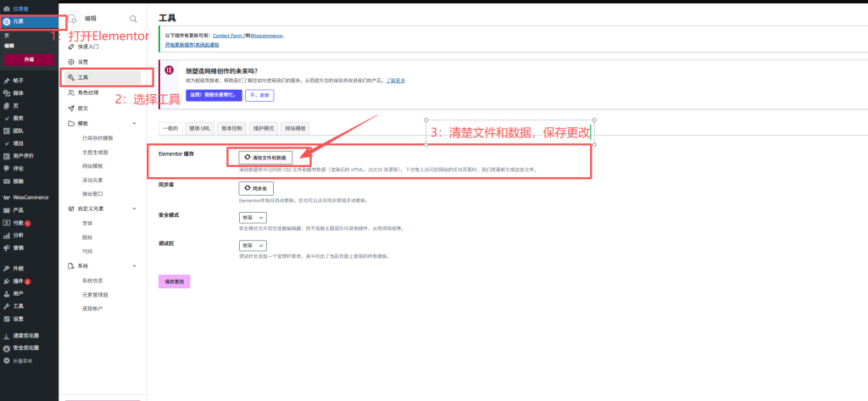Open 工具 wrench menu in dark sidebar
Viewport: 868px width, 401px height.
(19, 306)
